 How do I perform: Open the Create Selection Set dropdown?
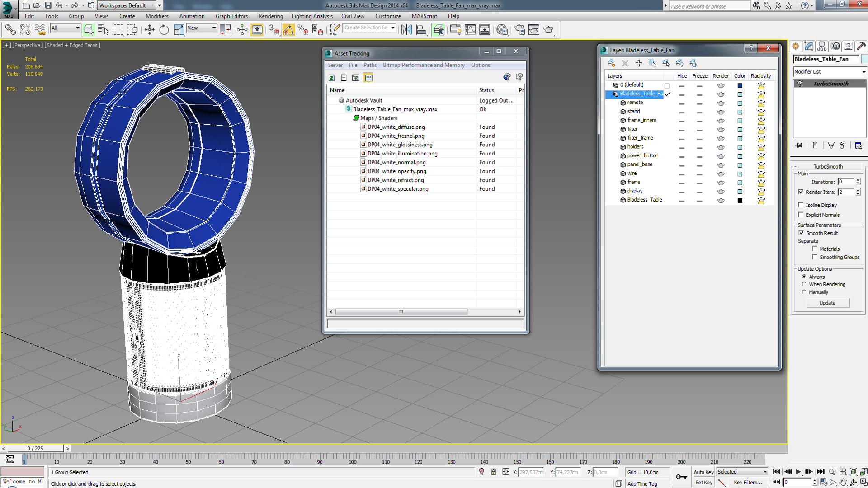(x=369, y=28)
